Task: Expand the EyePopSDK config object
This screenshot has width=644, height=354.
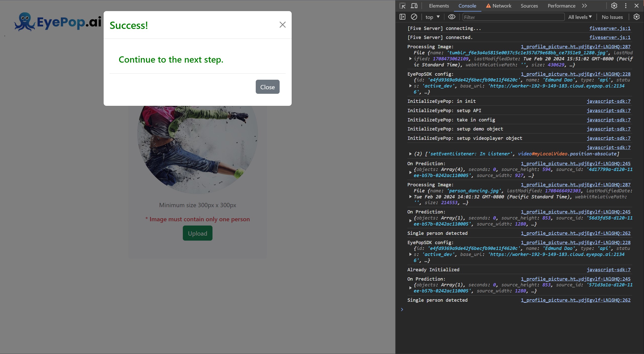Action: (410, 86)
